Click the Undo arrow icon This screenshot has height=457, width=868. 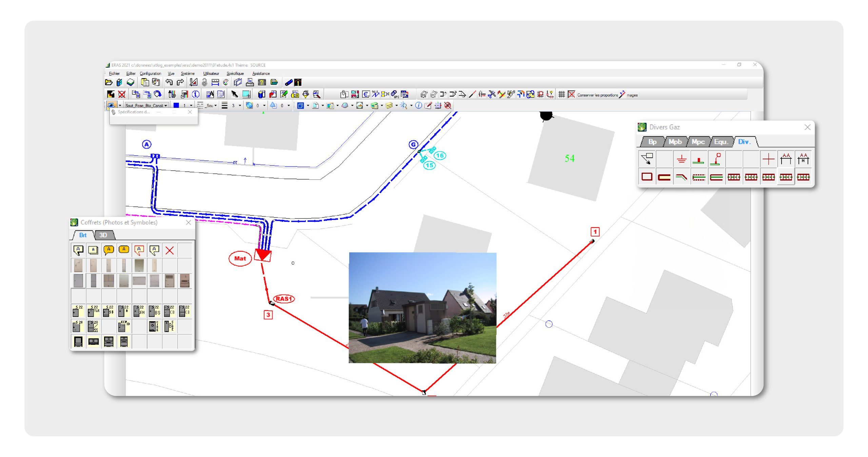(x=169, y=82)
